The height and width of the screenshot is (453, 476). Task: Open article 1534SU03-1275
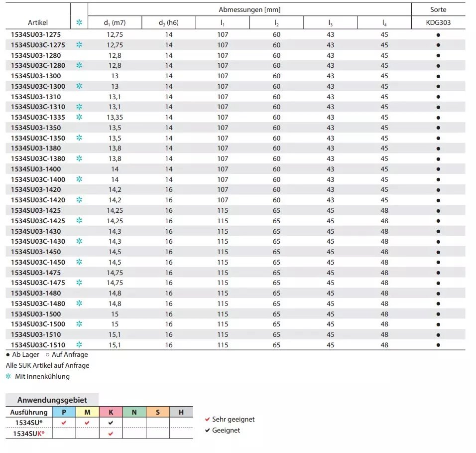point(36,34)
